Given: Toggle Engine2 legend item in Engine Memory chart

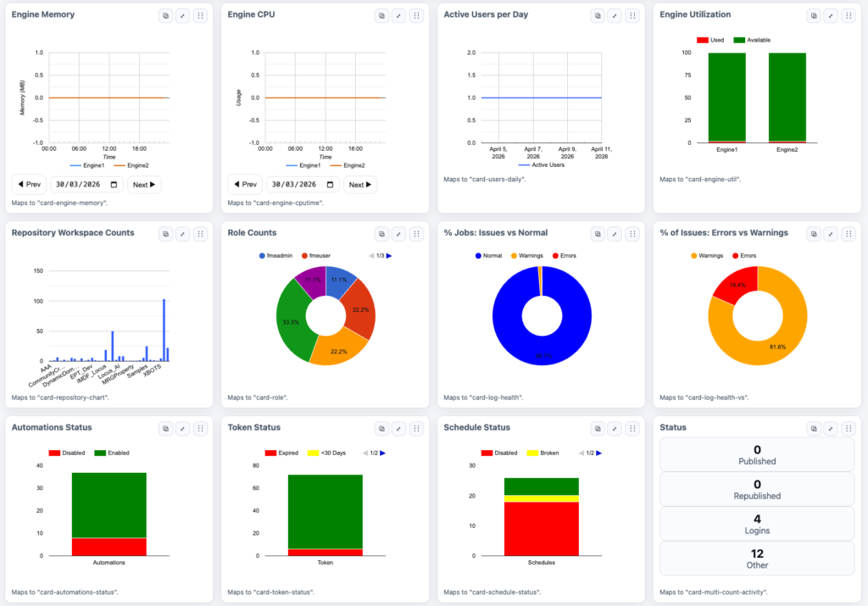Looking at the screenshot, I should pyautogui.click(x=131, y=165).
